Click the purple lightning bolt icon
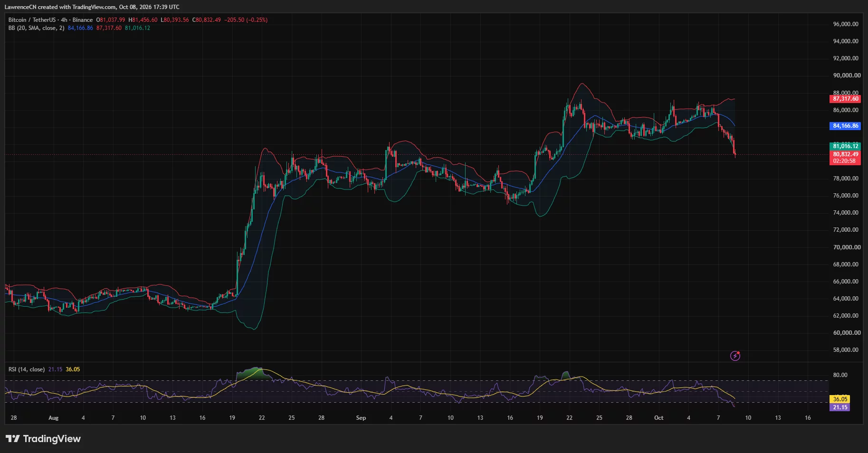The image size is (868, 453). [x=735, y=356]
